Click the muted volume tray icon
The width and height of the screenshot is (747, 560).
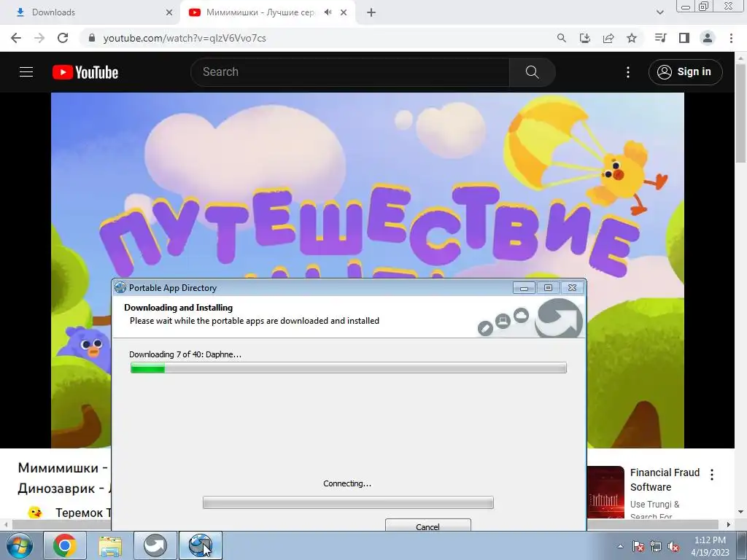673,546
